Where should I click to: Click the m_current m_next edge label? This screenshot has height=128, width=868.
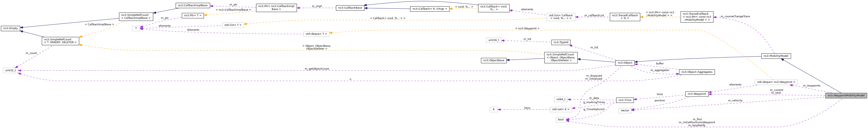click(x=776, y=91)
